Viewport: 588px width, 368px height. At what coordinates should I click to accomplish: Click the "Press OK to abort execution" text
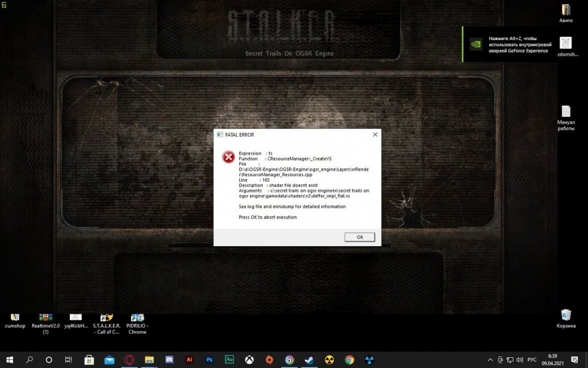coord(268,217)
